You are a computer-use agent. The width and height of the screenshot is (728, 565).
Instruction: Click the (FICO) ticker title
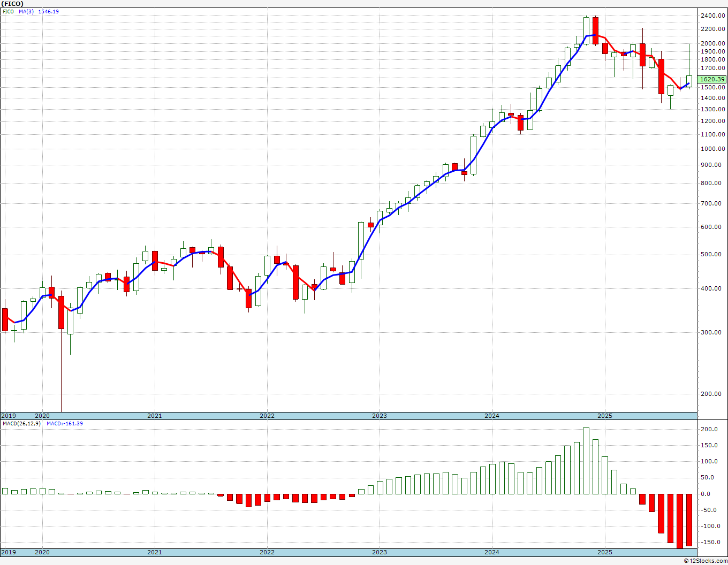click(12, 4)
